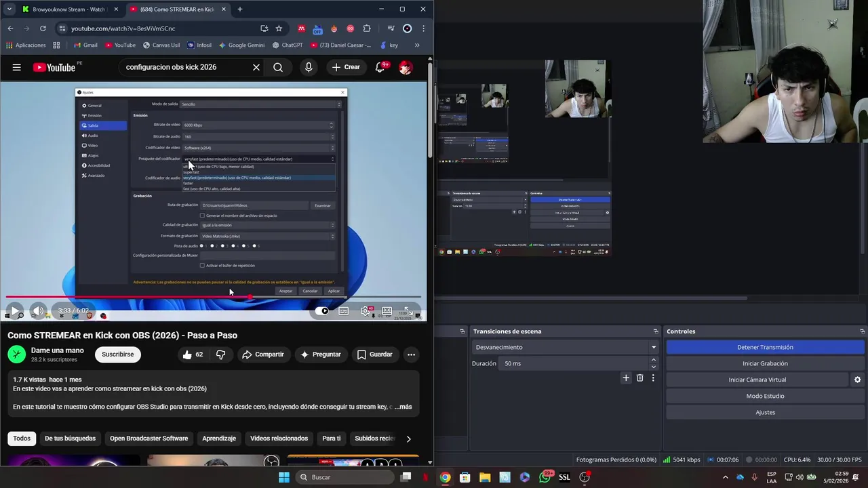Switch to Browyouknow Stream Kick tab
The height and width of the screenshot is (488, 868).
(69, 9)
